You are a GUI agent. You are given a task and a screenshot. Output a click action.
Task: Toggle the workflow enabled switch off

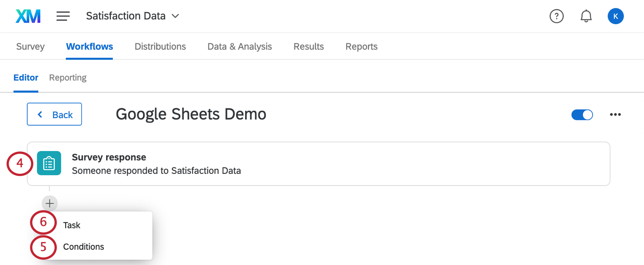point(582,115)
